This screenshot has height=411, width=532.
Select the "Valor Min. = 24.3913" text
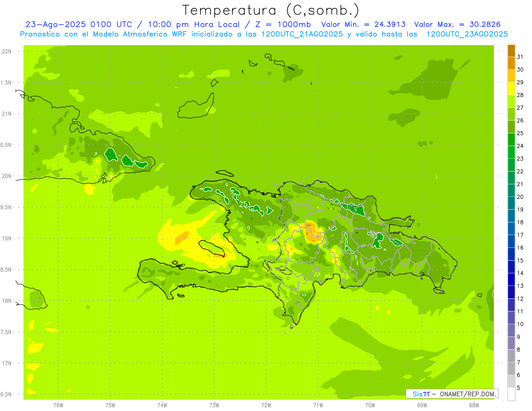coord(363,24)
